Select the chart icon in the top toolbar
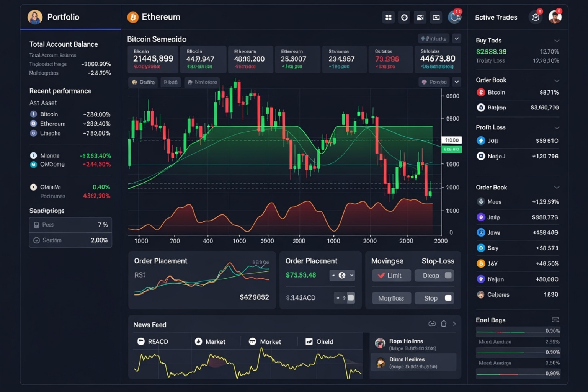Image resolution: width=588 pixels, height=392 pixels. pos(420,17)
